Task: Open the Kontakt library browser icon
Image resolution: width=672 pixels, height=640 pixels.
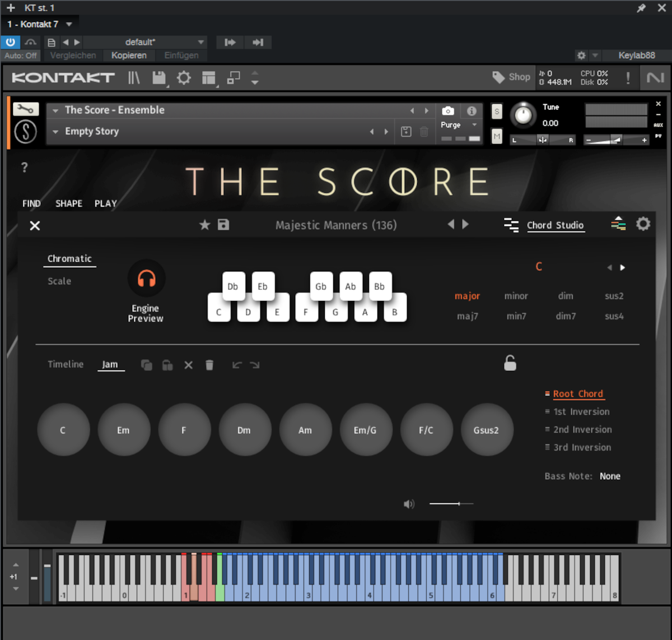Action: 133,78
